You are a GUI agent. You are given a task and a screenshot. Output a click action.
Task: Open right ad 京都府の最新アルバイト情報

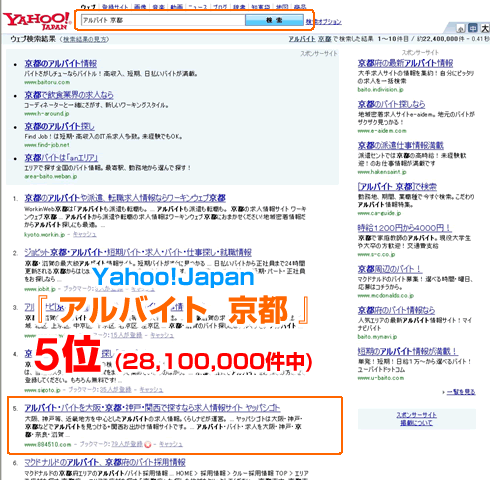[405, 63]
